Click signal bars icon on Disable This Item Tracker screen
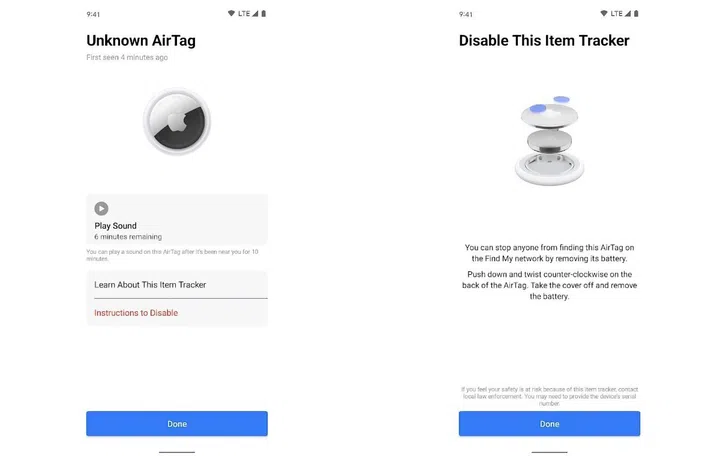This screenshot has height=456, width=720. [x=627, y=14]
